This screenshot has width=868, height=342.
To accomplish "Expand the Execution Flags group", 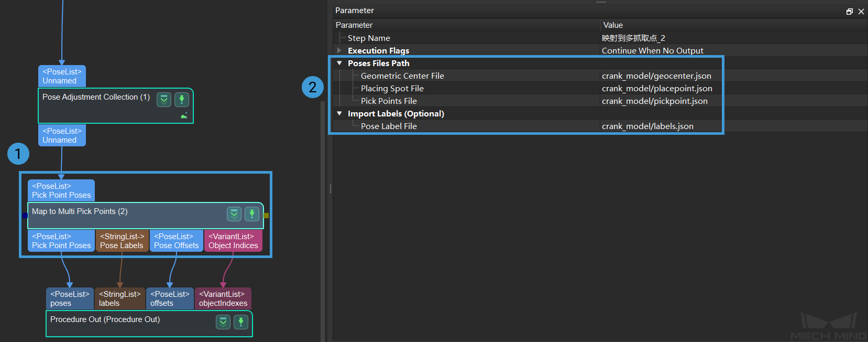I will (x=339, y=50).
